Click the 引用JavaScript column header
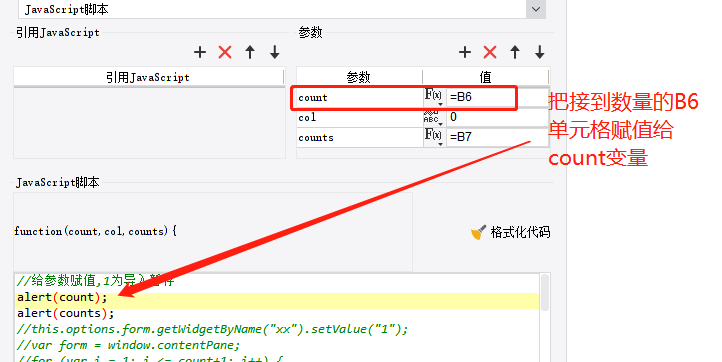 click(x=148, y=77)
